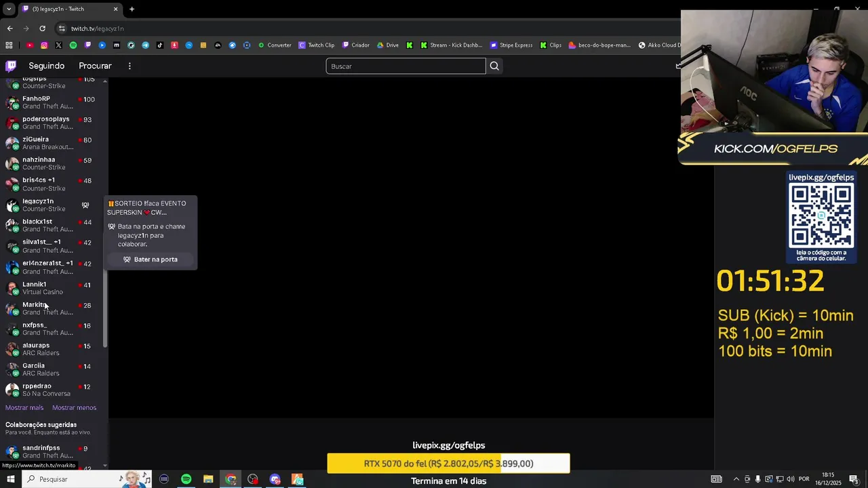868x488 pixels.
Task: View site information icon in address bar
Action: [x=62, y=28]
